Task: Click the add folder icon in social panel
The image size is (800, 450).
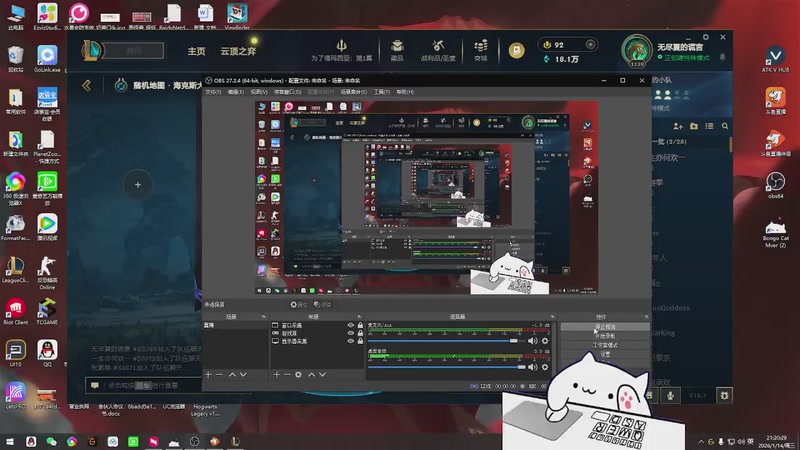Action: [693, 126]
